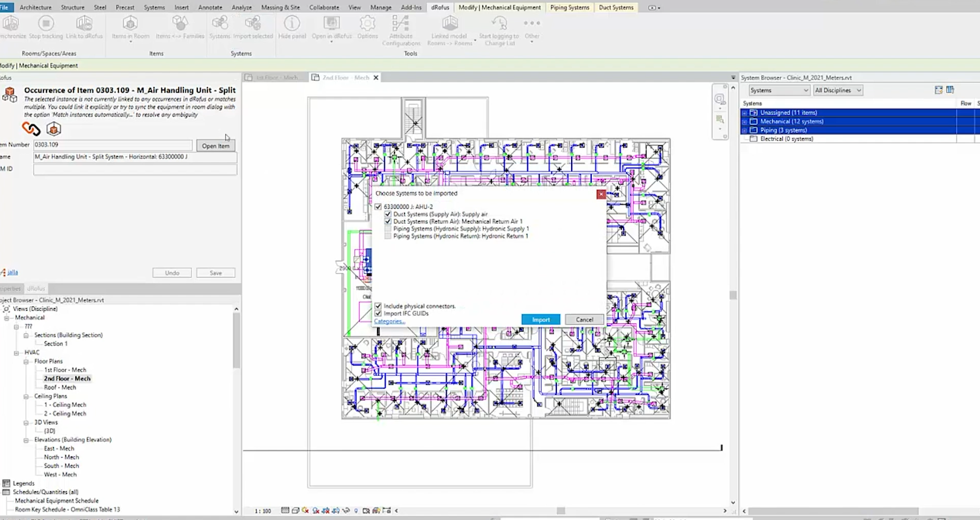
Task: Click the Item Number input field
Action: pos(113,145)
